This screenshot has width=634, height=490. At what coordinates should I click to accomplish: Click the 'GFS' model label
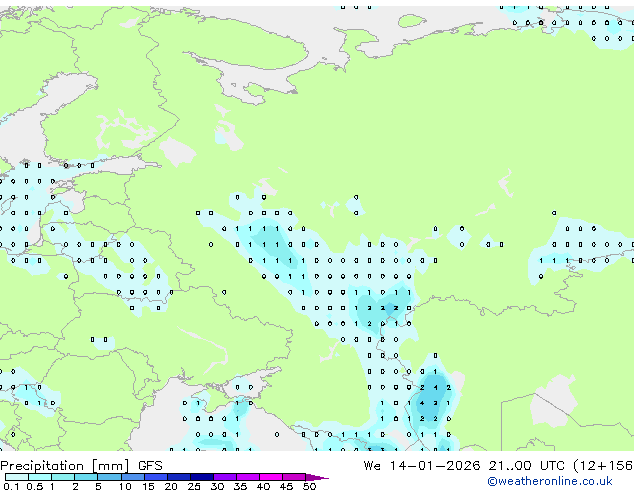(x=150, y=466)
